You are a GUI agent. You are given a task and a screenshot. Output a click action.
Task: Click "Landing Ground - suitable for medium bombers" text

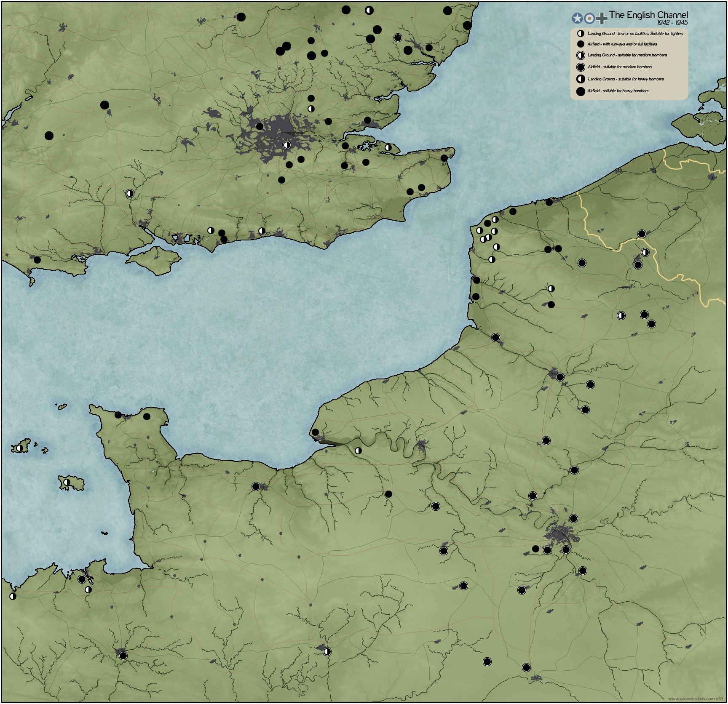coord(627,55)
